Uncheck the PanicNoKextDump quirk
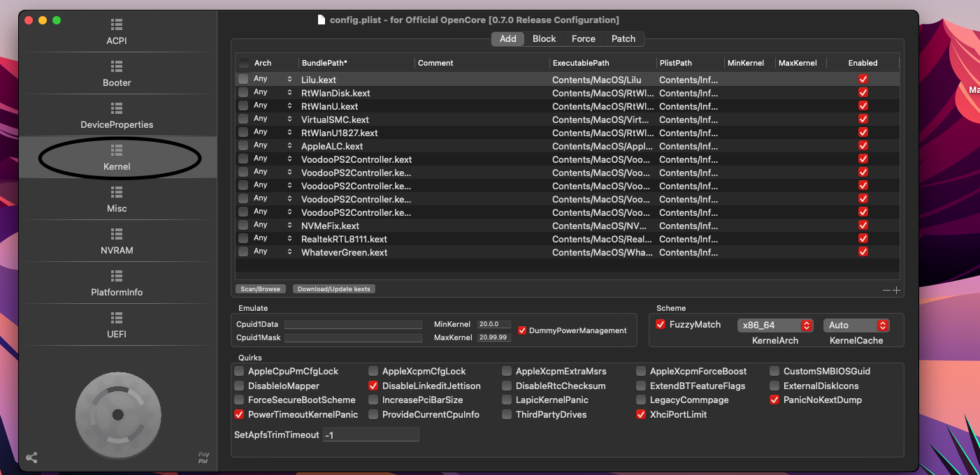The width and height of the screenshot is (980, 475). [x=774, y=400]
